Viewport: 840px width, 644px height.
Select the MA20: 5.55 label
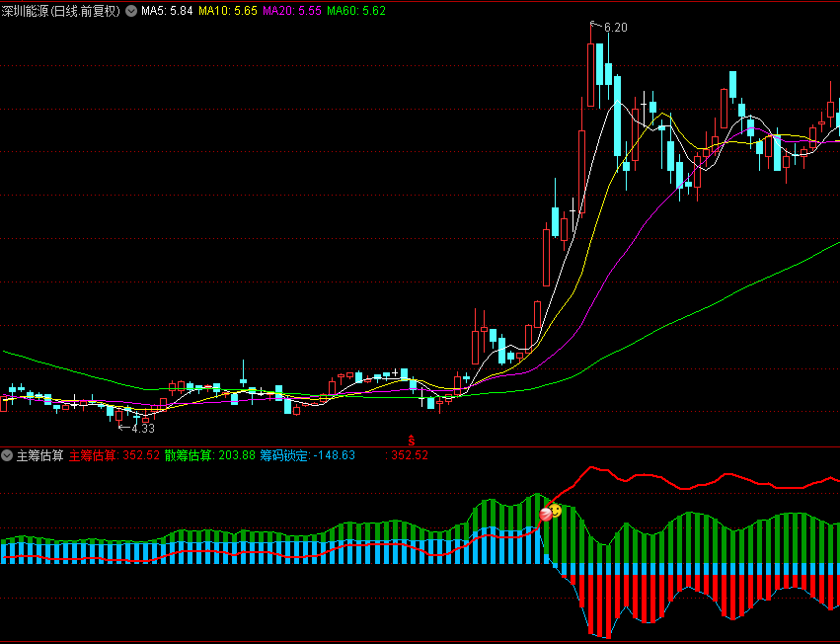(x=292, y=11)
